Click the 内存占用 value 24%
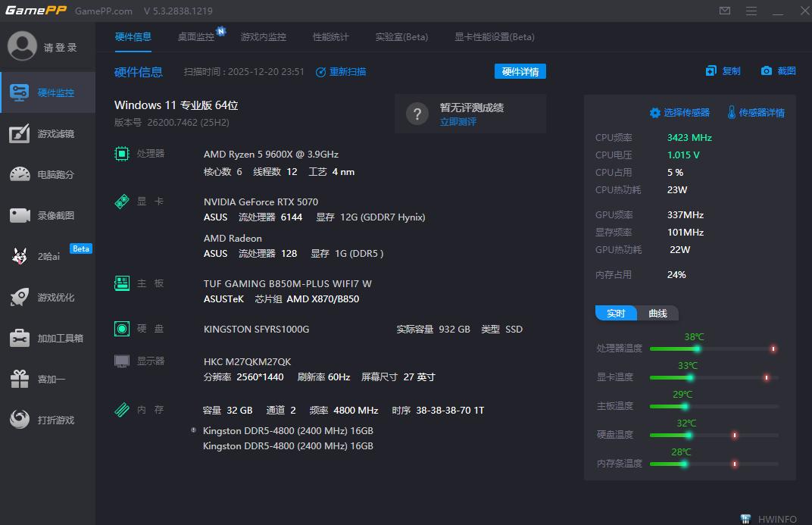 click(x=676, y=274)
